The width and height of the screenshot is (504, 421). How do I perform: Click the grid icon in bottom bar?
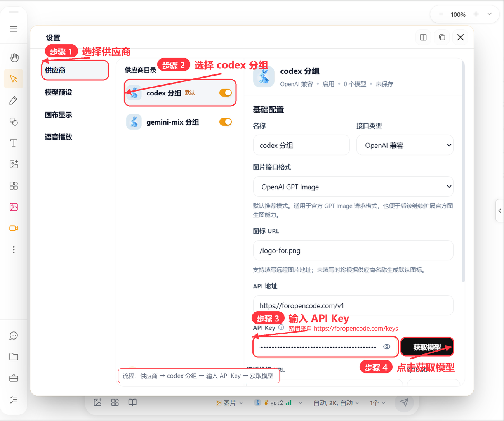point(115,402)
